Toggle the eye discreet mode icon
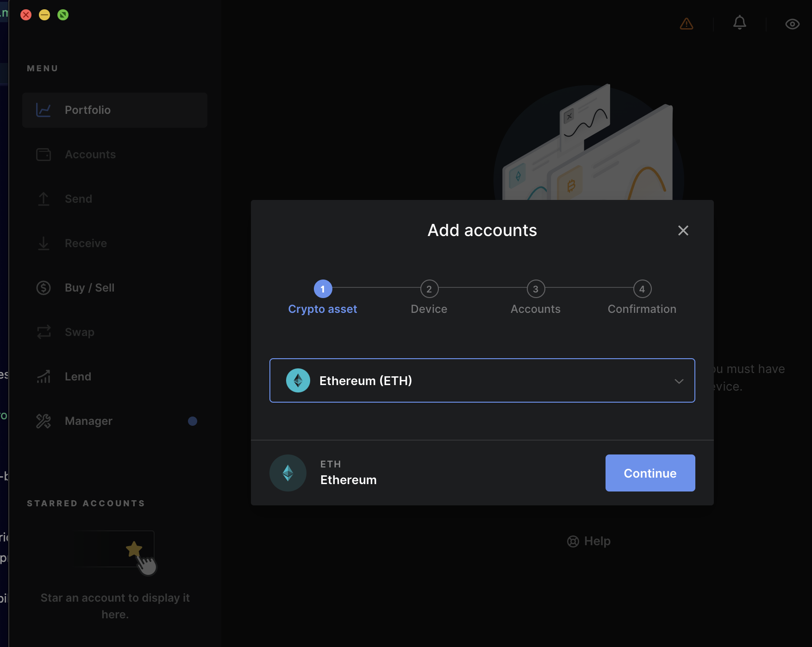This screenshot has height=647, width=812. coord(792,24)
